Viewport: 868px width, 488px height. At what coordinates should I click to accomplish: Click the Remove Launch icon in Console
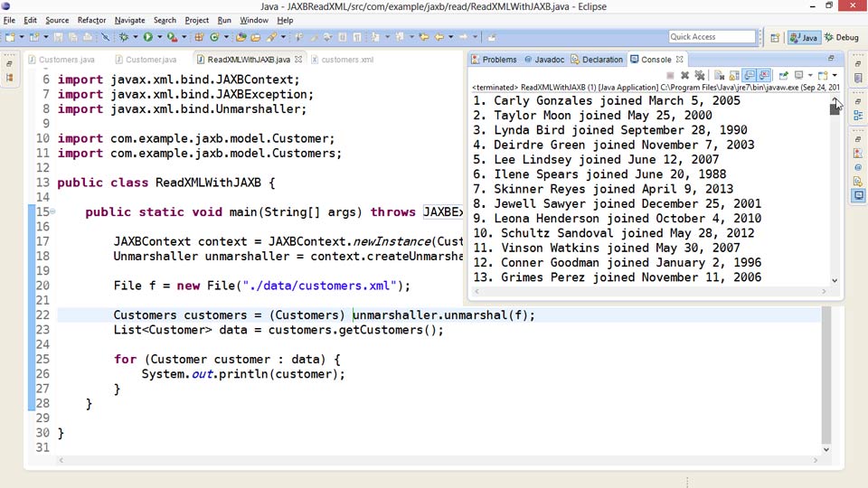click(684, 75)
